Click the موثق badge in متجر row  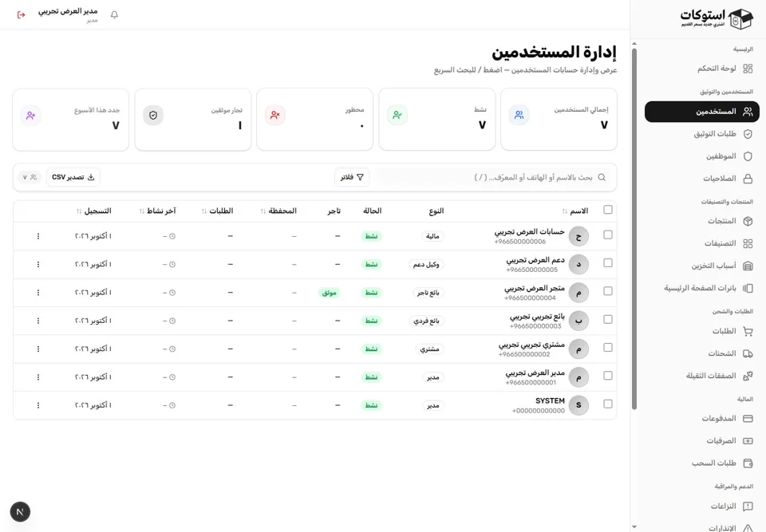[330, 293]
